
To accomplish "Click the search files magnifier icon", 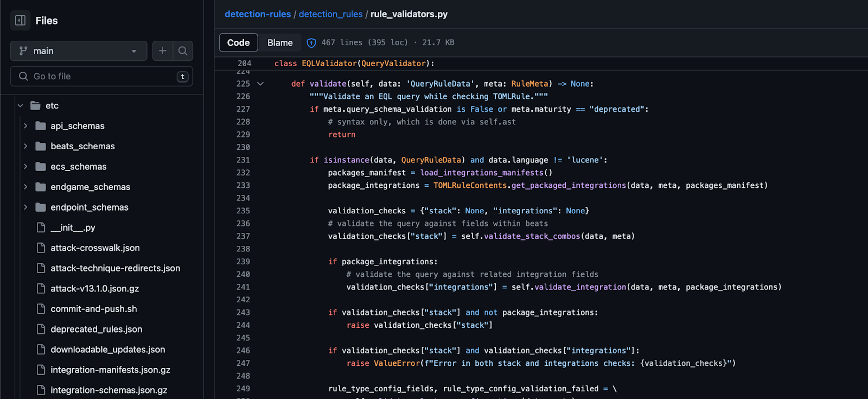I will (183, 51).
